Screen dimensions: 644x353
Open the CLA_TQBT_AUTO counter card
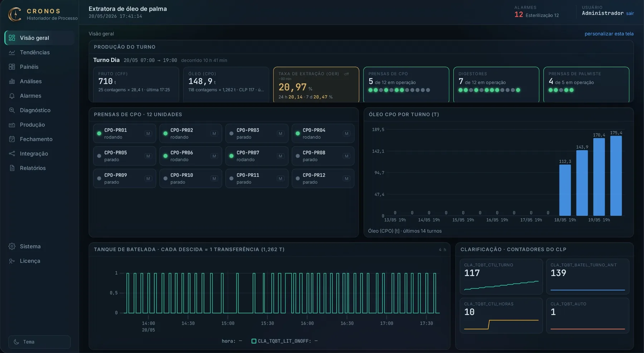pos(587,316)
